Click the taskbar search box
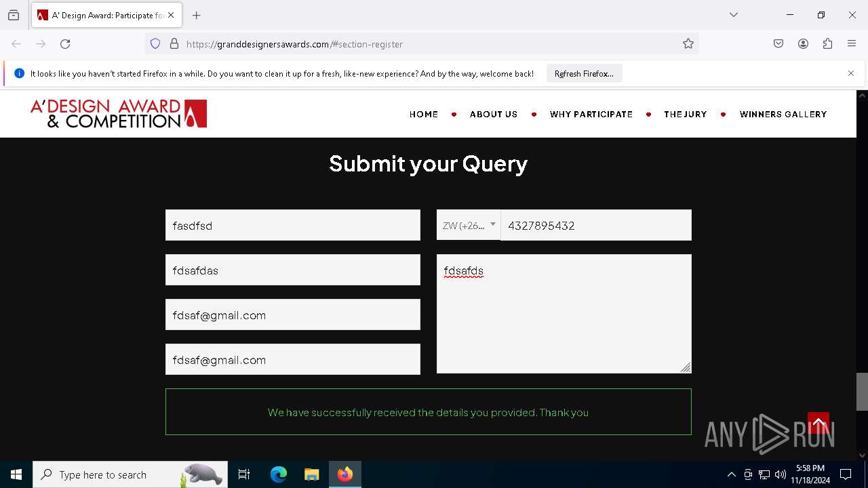The image size is (868, 488). point(130,474)
